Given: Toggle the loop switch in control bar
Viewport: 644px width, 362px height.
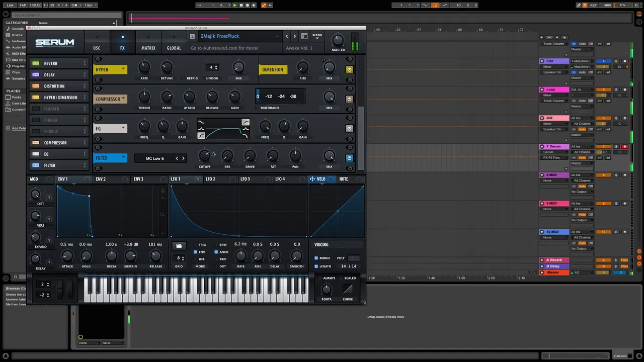Looking at the screenshot, I should coord(435,5).
